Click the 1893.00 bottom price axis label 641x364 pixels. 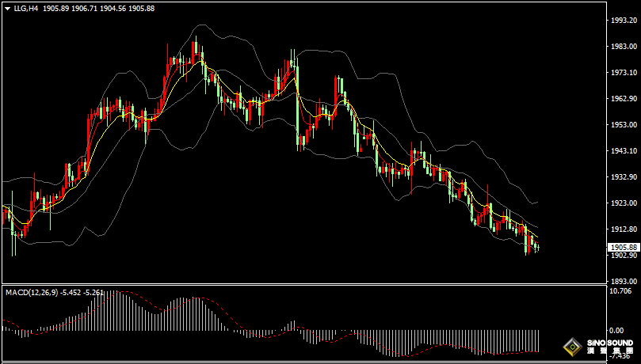622,281
